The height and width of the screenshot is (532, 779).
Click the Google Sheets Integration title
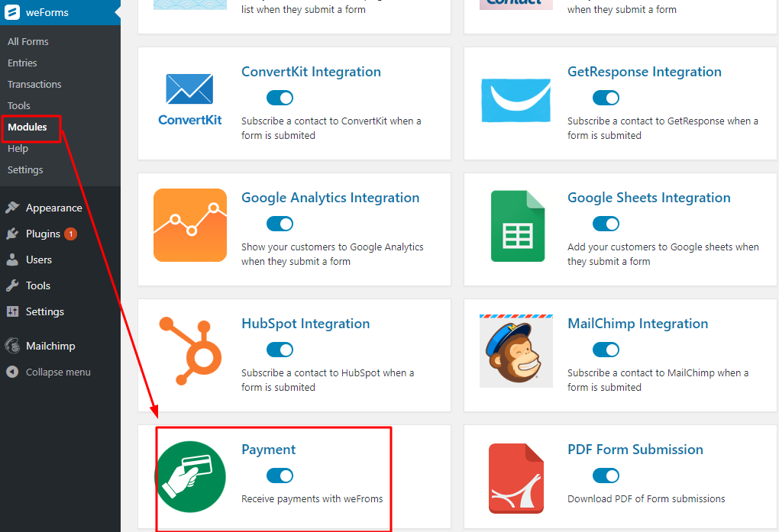pos(649,198)
